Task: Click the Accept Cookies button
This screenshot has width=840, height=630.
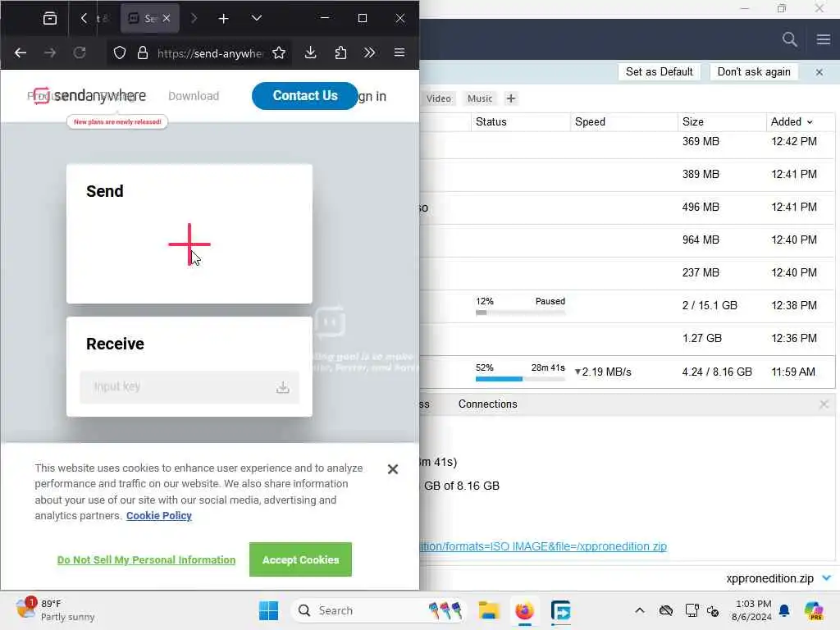Action: (300, 559)
